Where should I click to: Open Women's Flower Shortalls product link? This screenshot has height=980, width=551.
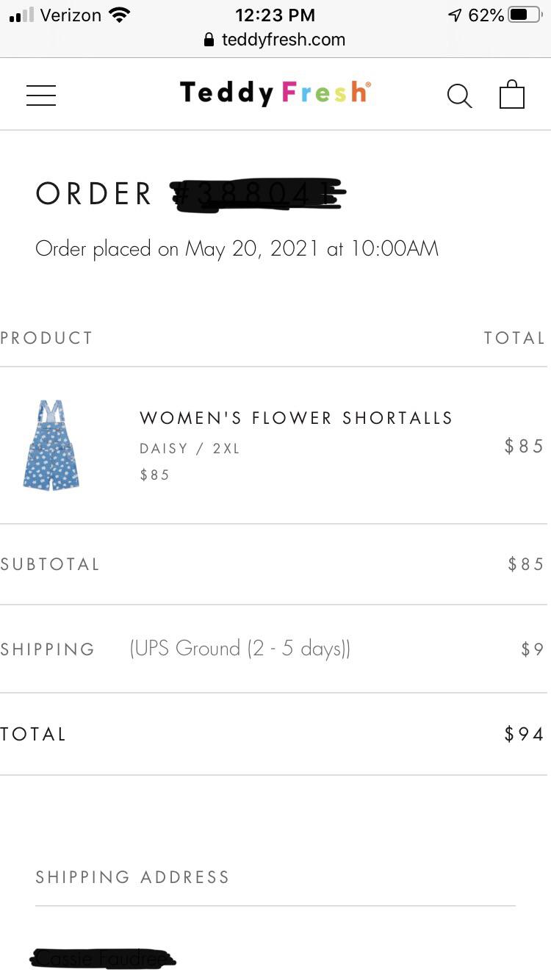[x=295, y=418]
